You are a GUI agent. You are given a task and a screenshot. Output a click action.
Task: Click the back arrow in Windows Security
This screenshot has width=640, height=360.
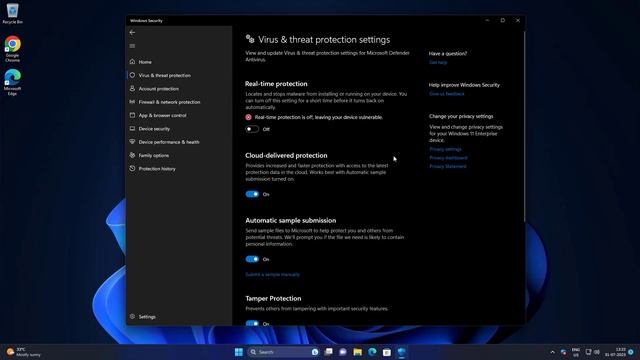(x=132, y=32)
